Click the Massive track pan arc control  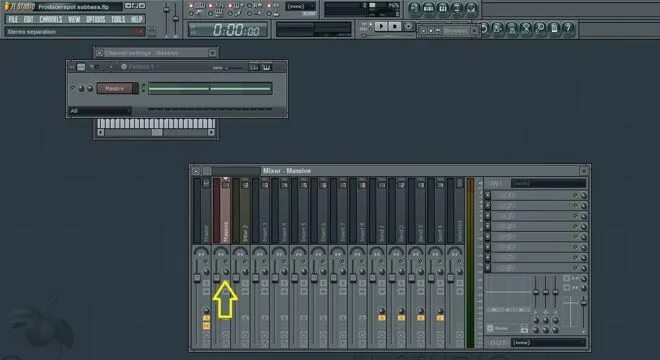pyautogui.click(x=221, y=252)
